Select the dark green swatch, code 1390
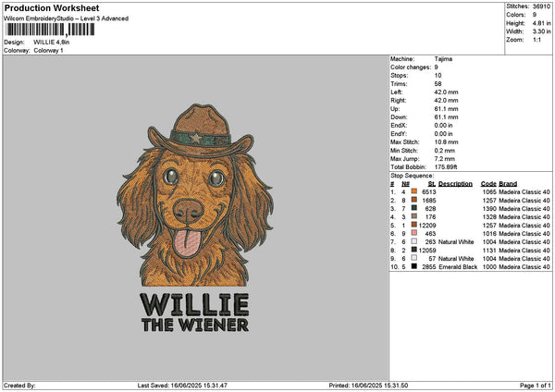Image resolution: width=555 pixels, height=392 pixels. pos(413,208)
